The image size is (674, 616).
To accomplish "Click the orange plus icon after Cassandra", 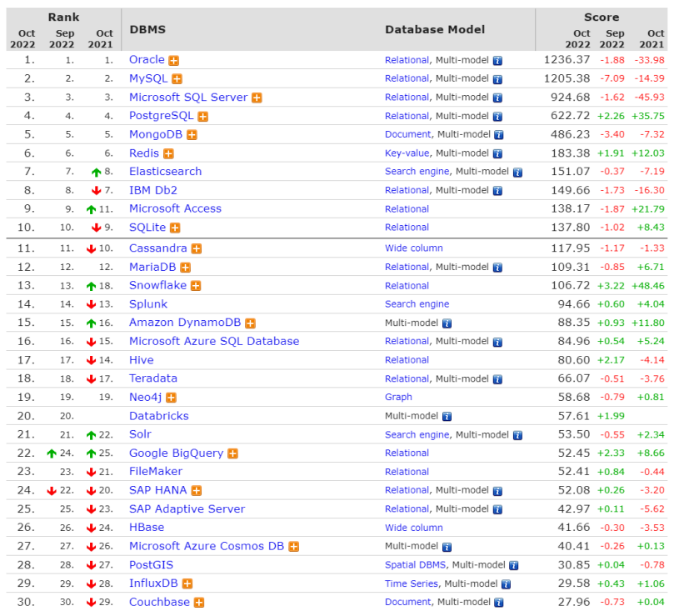I will point(197,248).
